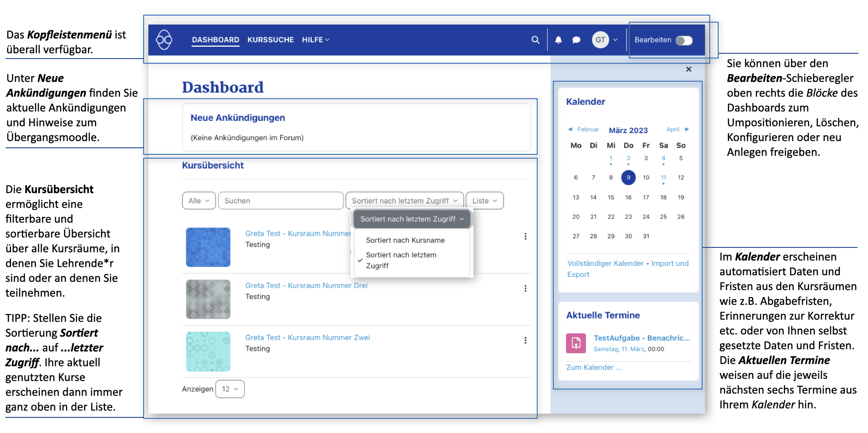Image resolution: width=868 pixels, height=433 pixels.
Task: Open the search magnifier icon
Action: coord(535,40)
